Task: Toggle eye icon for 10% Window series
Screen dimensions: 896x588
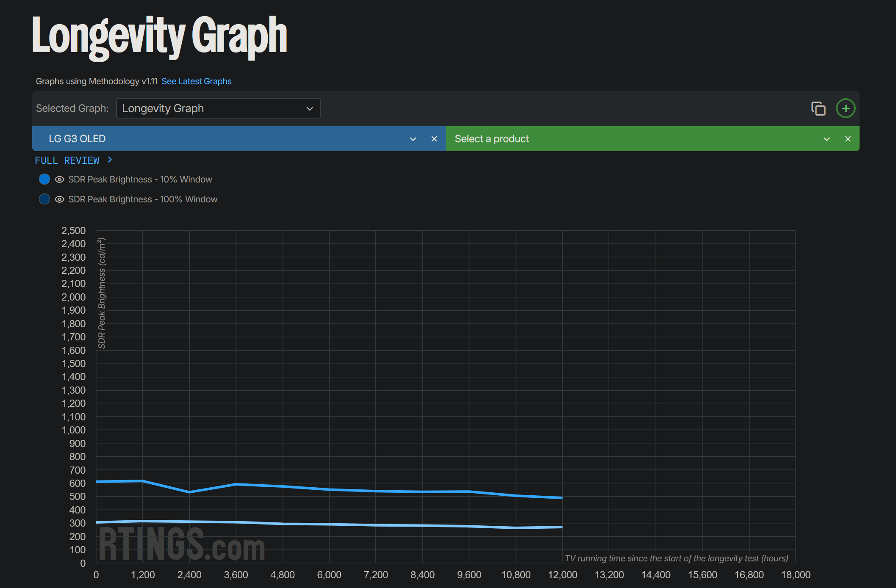Action: click(x=60, y=179)
